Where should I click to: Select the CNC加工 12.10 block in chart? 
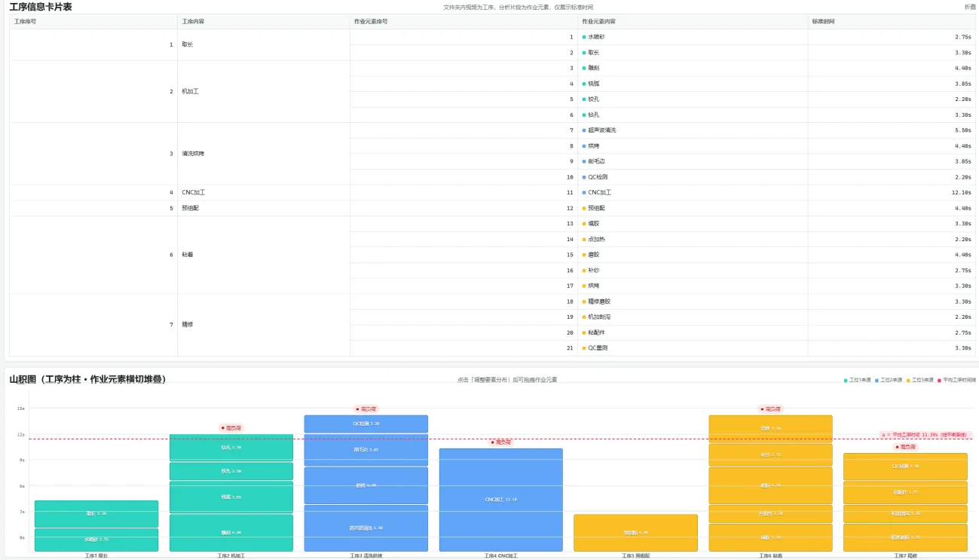pyautogui.click(x=501, y=500)
